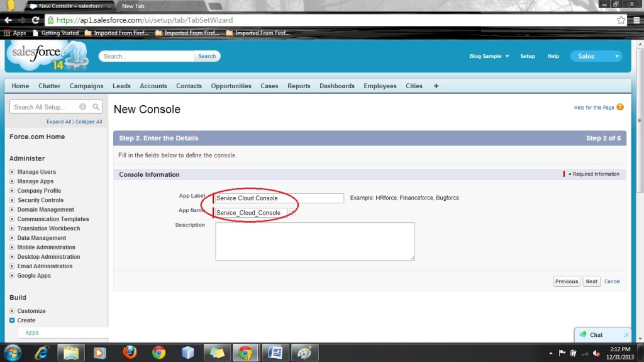Click in the App Label field
Screen dimensions: 644x362
[x=279, y=198]
